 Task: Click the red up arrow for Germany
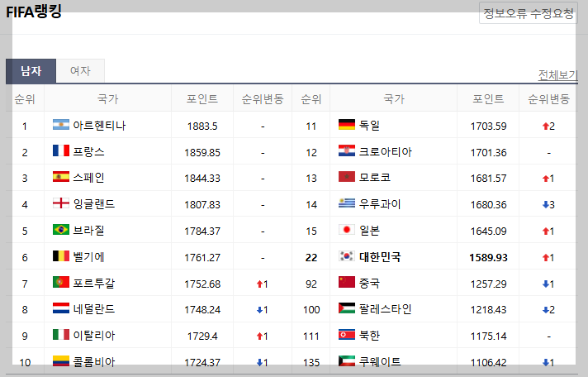[x=546, y=126]
